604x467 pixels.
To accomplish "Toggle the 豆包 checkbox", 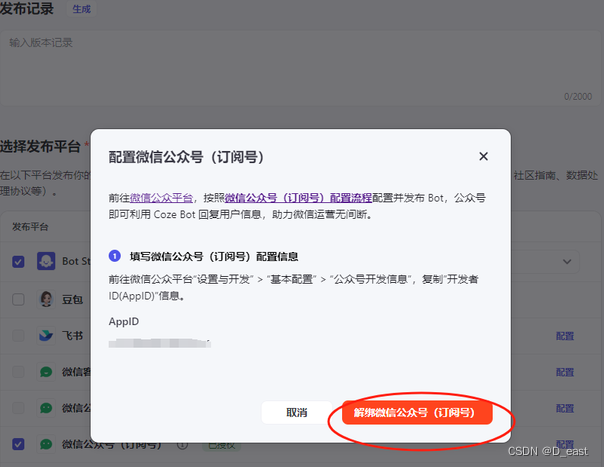I will point(18,299).
